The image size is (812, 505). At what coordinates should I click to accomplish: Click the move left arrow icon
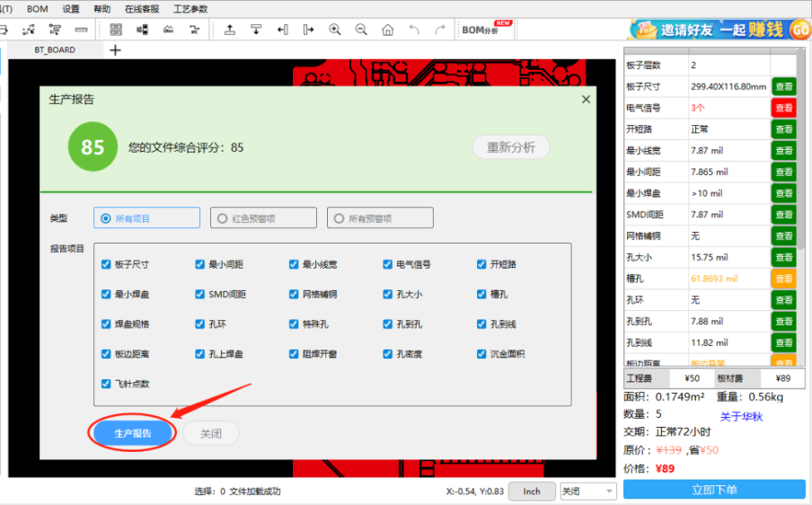(282, 30)
